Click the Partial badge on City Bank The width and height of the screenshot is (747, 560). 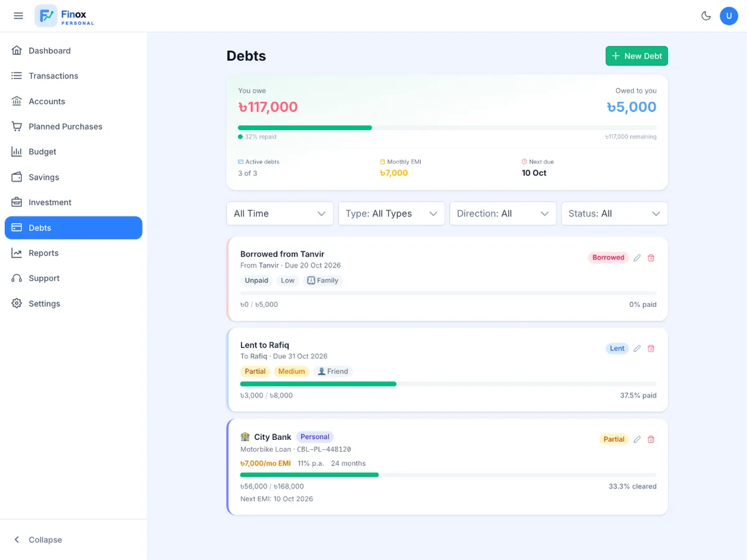614,439
